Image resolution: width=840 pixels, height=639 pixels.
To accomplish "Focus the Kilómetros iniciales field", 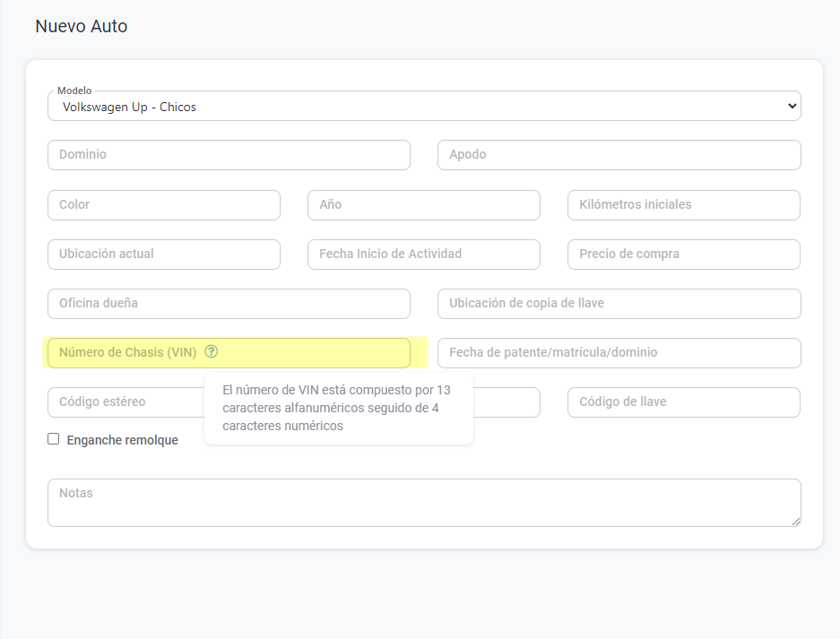I will (683, 205).
